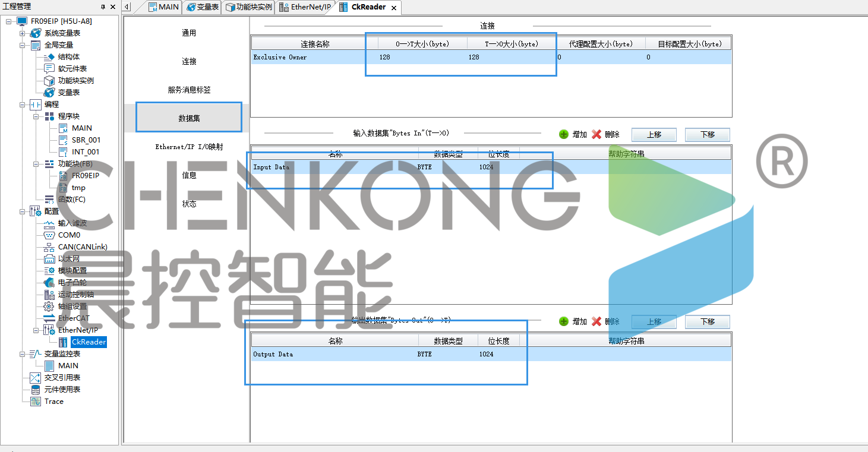Image resolution: width=868 pixels, height=452 pixels.
Task: Open the 信息 page
Action: 189,175
